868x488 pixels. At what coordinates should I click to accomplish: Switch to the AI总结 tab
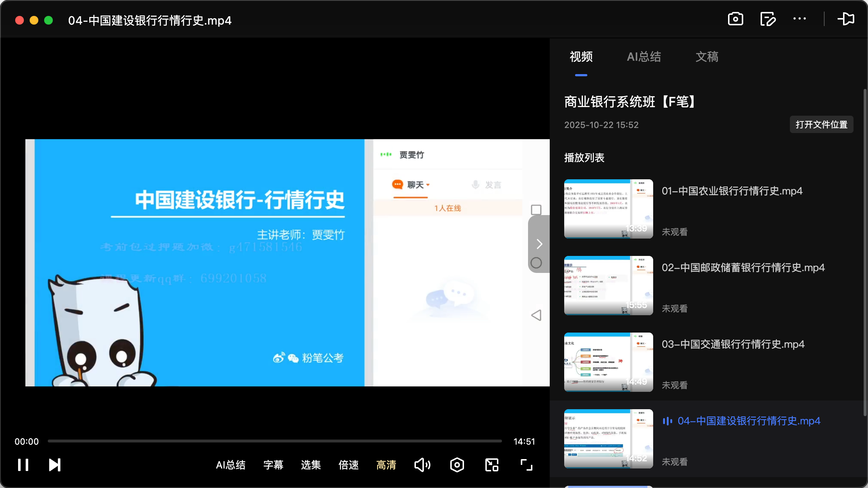[x=644, y=57]
